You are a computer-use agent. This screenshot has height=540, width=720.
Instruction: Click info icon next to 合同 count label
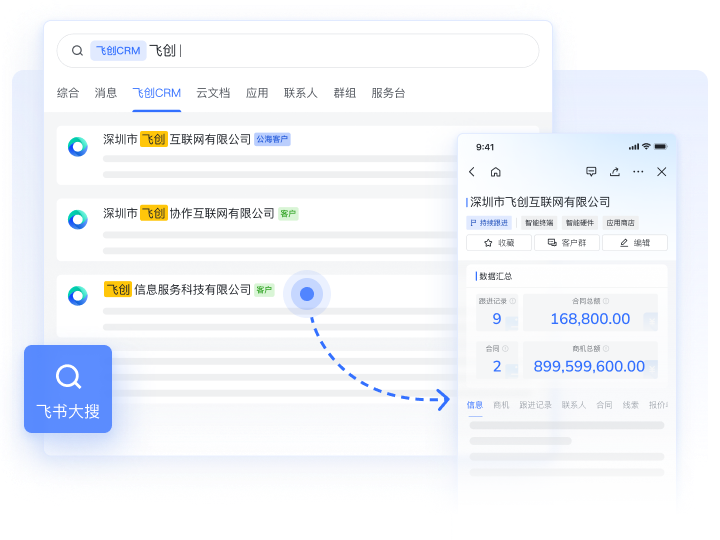[x=506, y=349]
